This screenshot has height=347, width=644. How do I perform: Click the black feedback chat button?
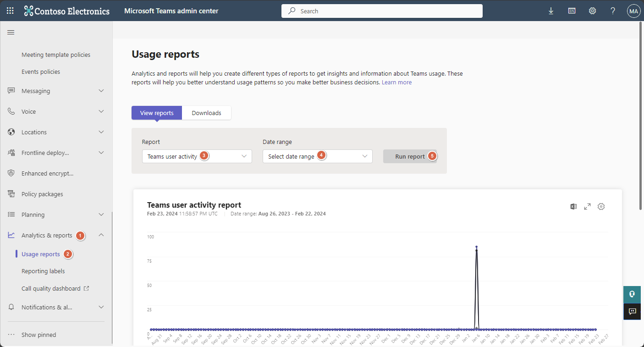[x=632, y=312]
